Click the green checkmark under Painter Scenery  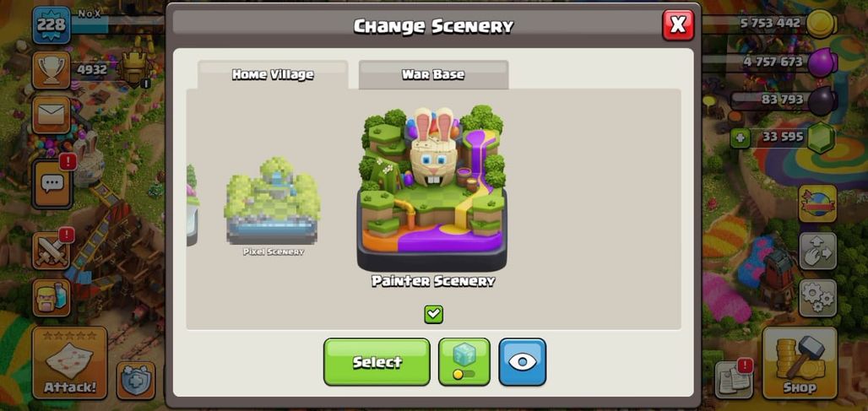click(x=433, y=314)
